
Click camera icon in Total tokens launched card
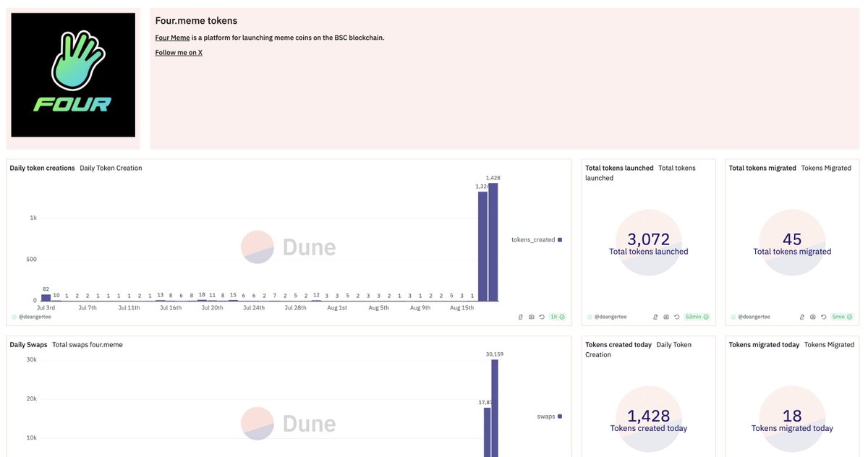click(665, 317)
